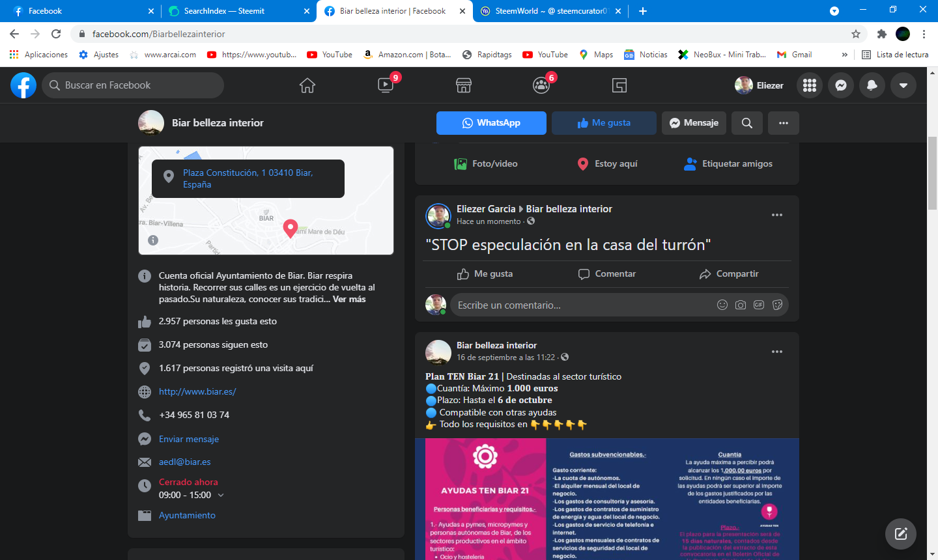The height and width of the screenshot is (560, 938).
Task: Click the aedl@biar.es email link
Action: tap(185, 462)
